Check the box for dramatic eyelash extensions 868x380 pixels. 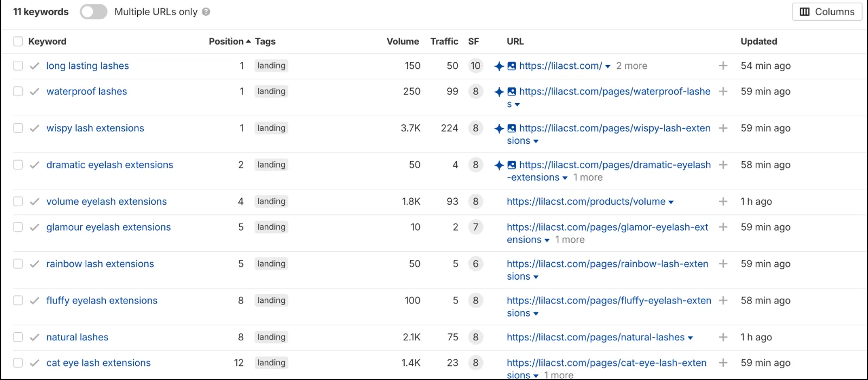[x=18, y=164]
